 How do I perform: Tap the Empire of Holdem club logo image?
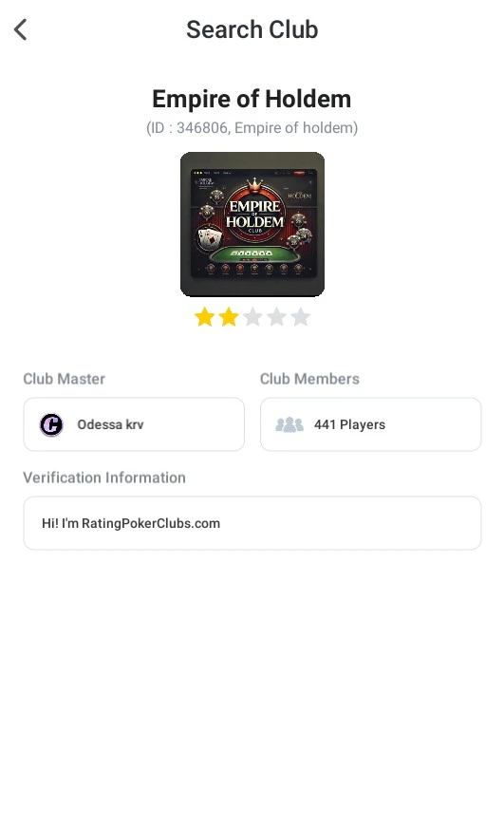pos(252,224)
